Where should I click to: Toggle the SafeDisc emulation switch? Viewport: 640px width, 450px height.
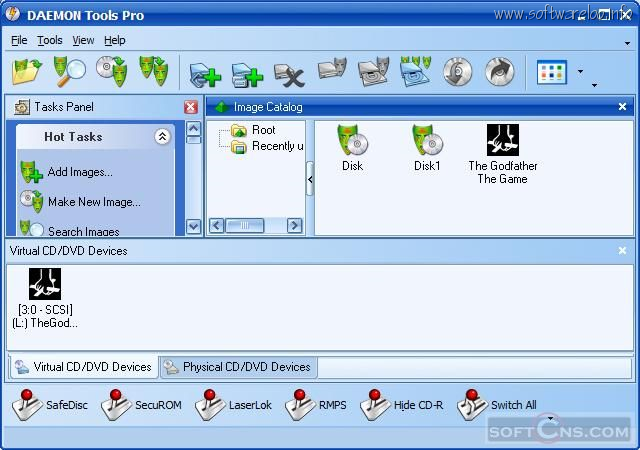(50, 405)
